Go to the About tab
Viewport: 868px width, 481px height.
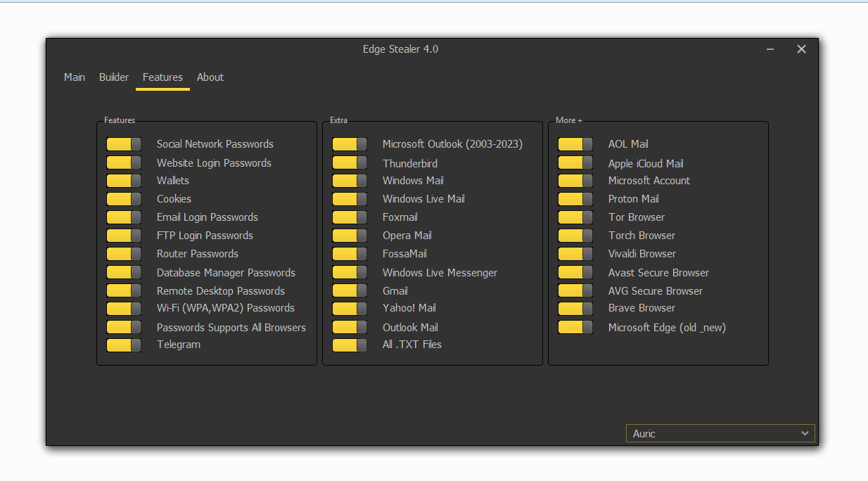[210, 77]
